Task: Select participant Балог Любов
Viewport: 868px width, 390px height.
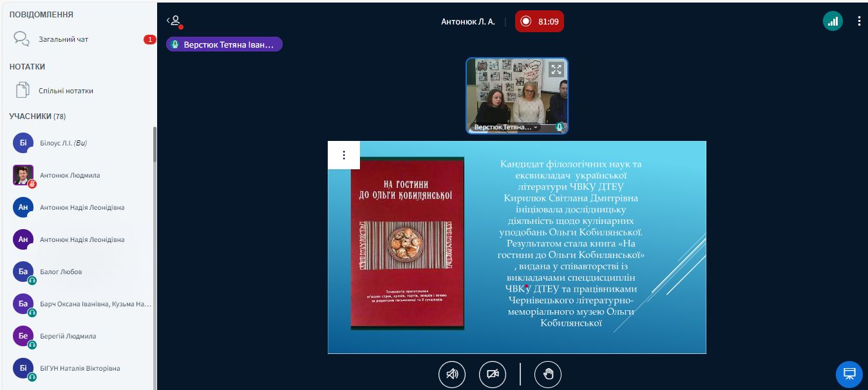Action: 61,272
